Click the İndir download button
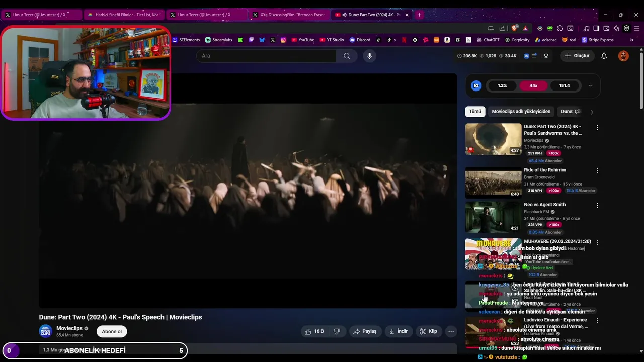The image size is (644, 362). coord(398,331)
